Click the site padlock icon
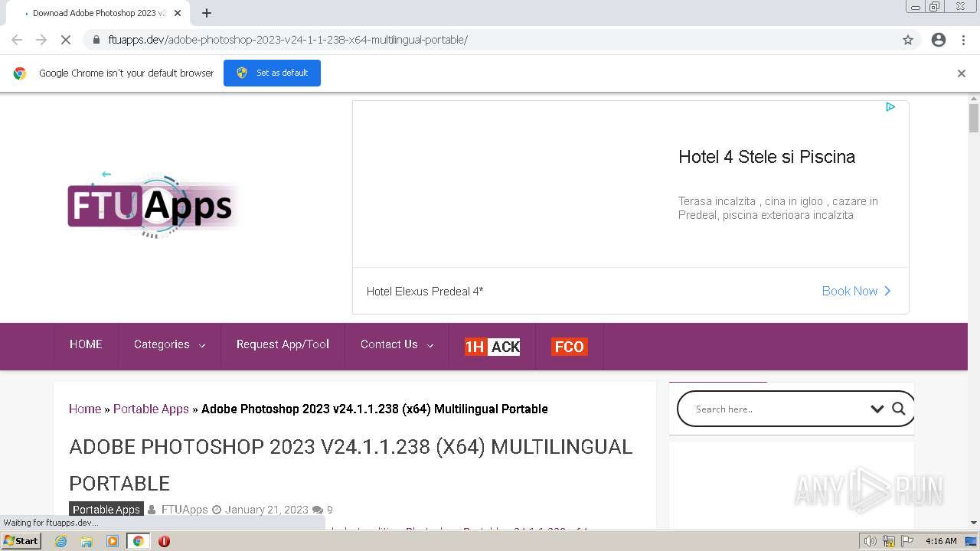Image resolution: width=980 pixels, height=551 pixels. (x=96, y=40)
